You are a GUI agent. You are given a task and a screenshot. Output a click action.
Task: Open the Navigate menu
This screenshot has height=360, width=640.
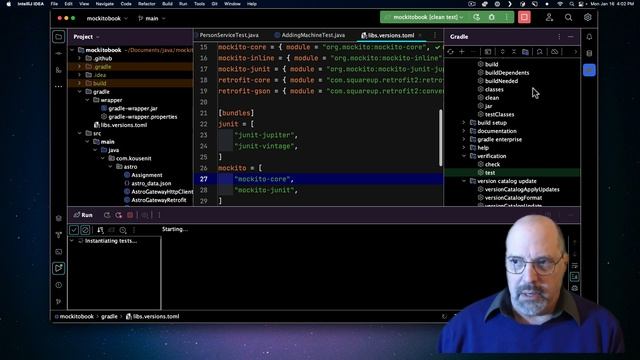click(x=104, y=4)
